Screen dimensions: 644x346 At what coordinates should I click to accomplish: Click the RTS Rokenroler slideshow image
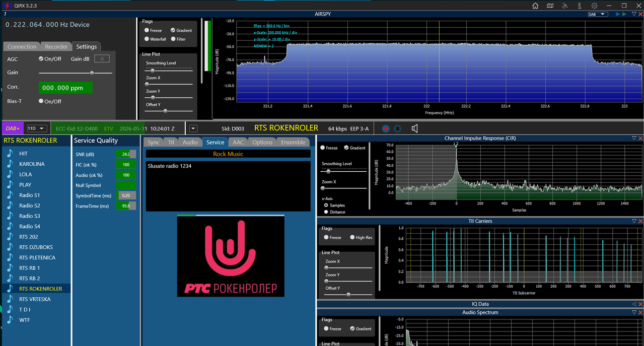pos(231,256)
